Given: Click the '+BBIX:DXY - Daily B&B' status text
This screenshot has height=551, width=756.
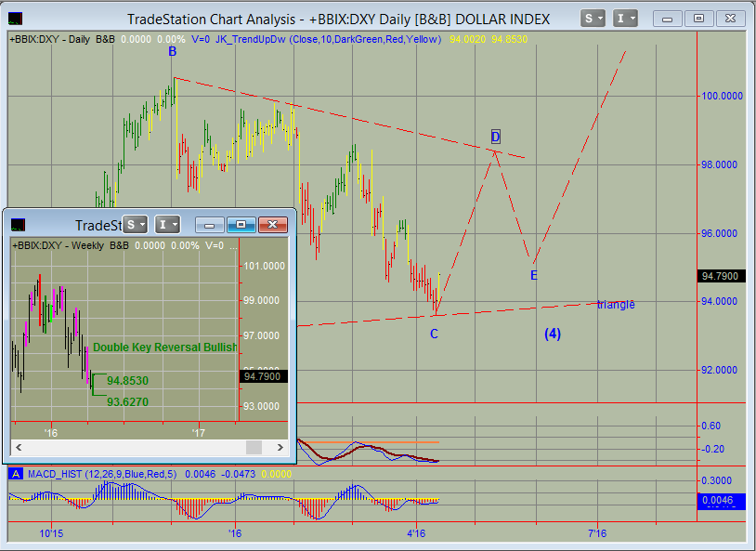Looking at the screenshot, I should point(62,39).
